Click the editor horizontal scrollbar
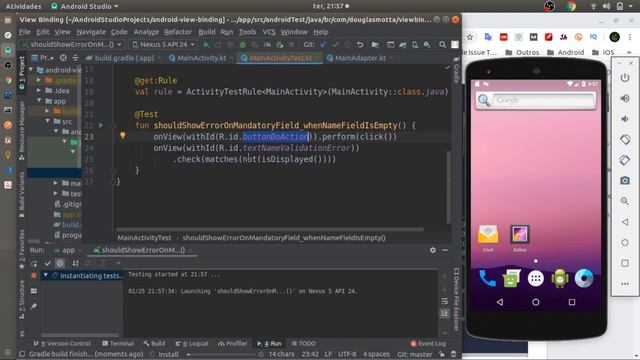Viewport: 640px width, 360px height. coord(270,229)
